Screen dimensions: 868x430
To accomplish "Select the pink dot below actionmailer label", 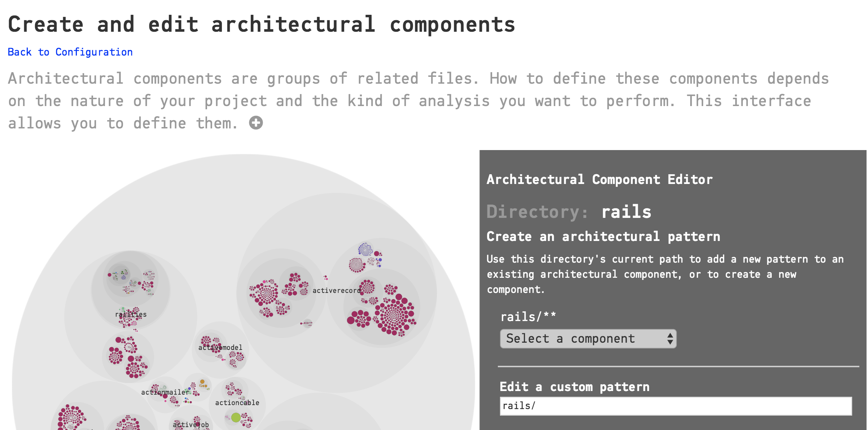I will (x=165, y=401).
